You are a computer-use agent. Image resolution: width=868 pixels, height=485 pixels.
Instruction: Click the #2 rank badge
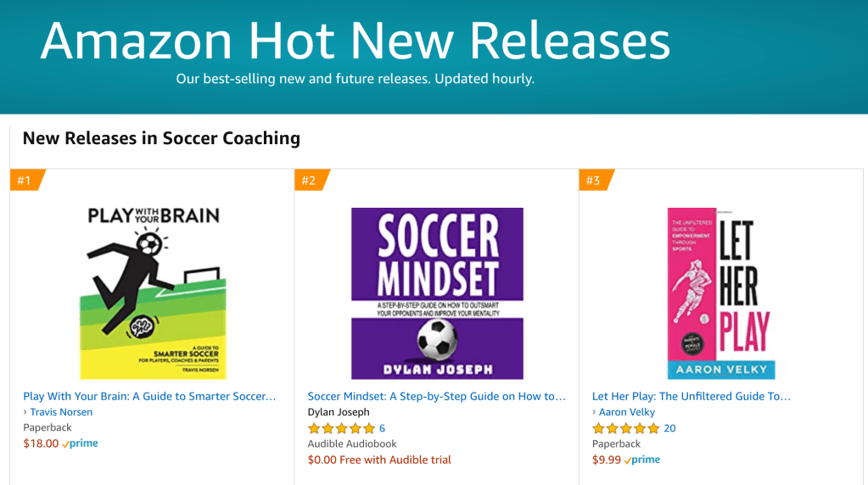click(x=309, y=180)
